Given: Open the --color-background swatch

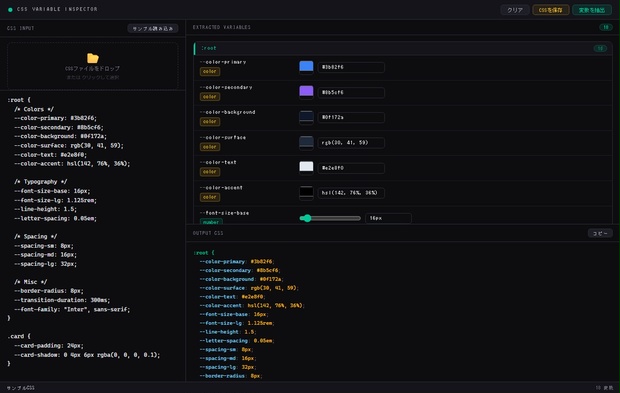Looking at the screenshot, I should coord(306,117).
